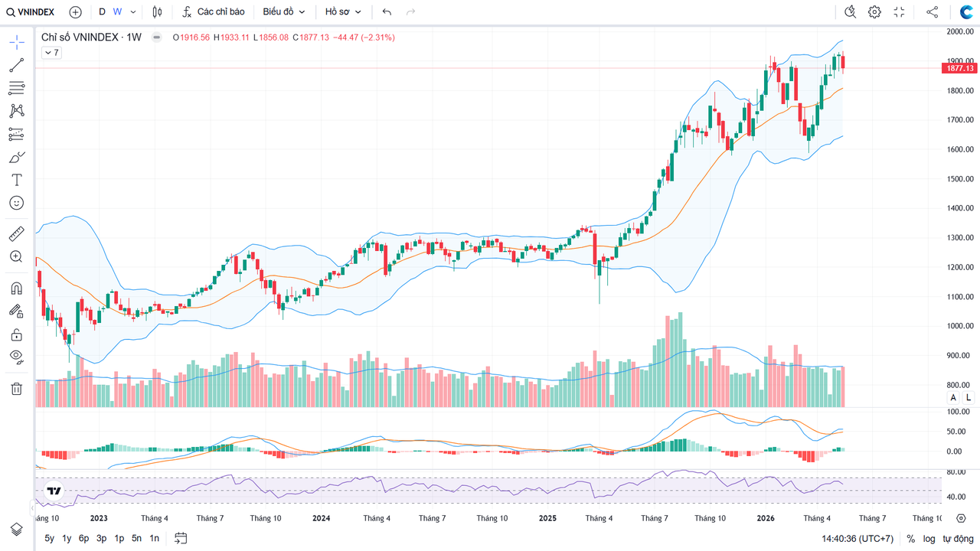The image size is (980, 551).
Task: Click the 2025 label on the time axis
Action: tap(547, 518)
